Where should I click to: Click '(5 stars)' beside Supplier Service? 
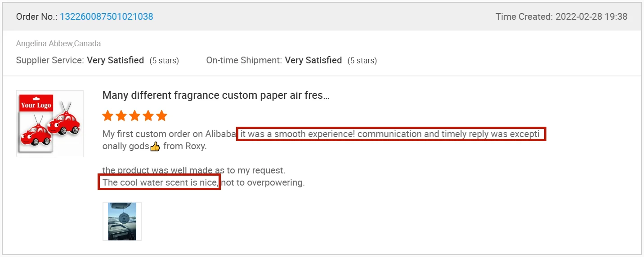[164, 60]
